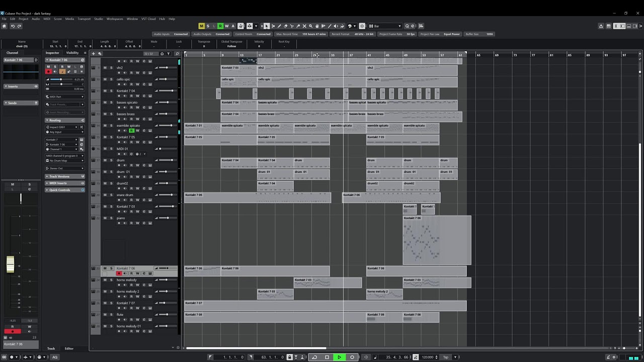This screenshot has height=362, width=644.
Task: Select the Erase tool
Action: 285,26
